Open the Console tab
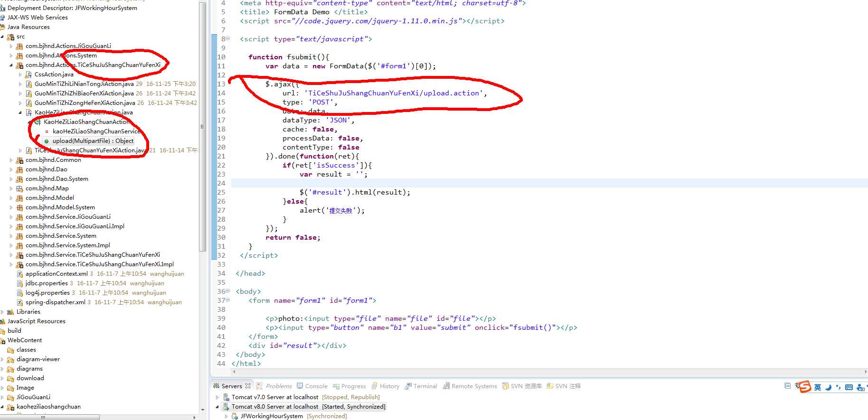This screenshot has width=868, height=420. coord(312,386)
